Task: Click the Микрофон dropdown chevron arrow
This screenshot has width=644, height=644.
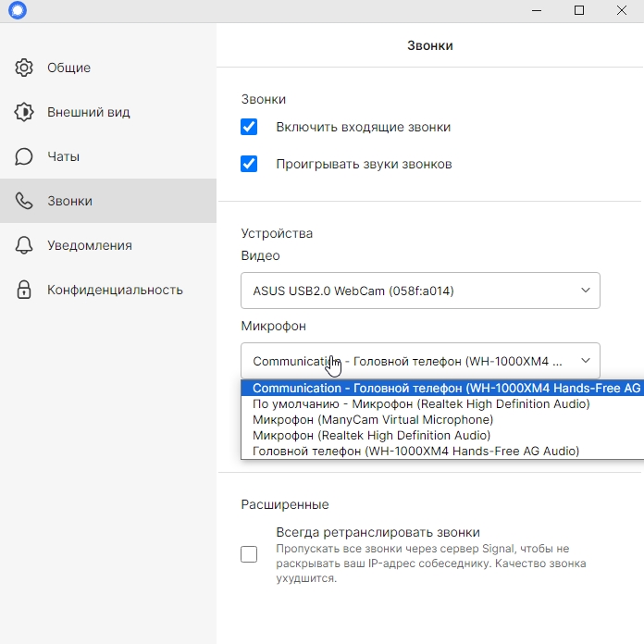Action: tap(586, 361)
